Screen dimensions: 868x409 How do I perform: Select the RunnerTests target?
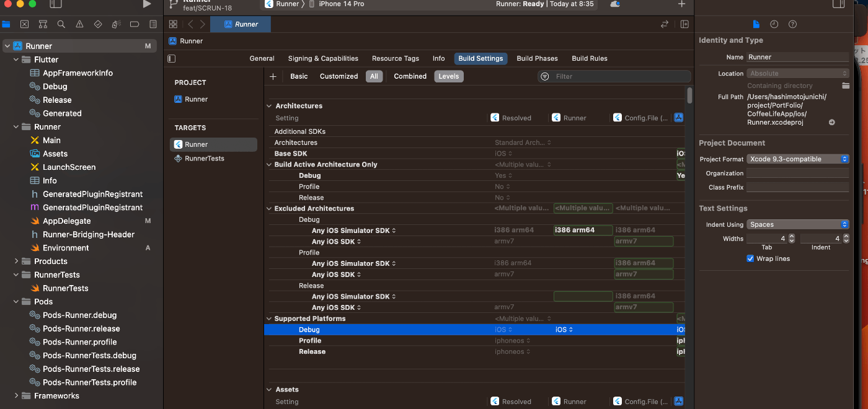(x=213, y=158)
